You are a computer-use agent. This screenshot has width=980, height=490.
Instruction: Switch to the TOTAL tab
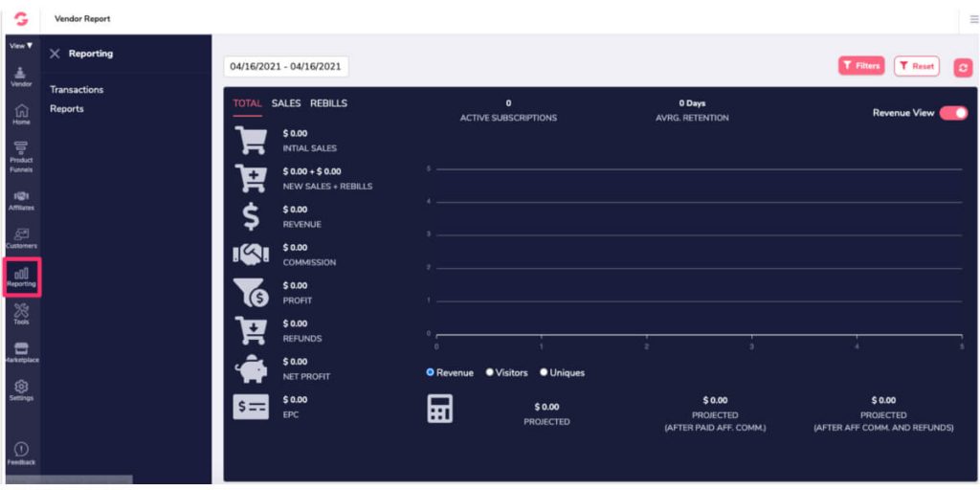tap(248, 103)
